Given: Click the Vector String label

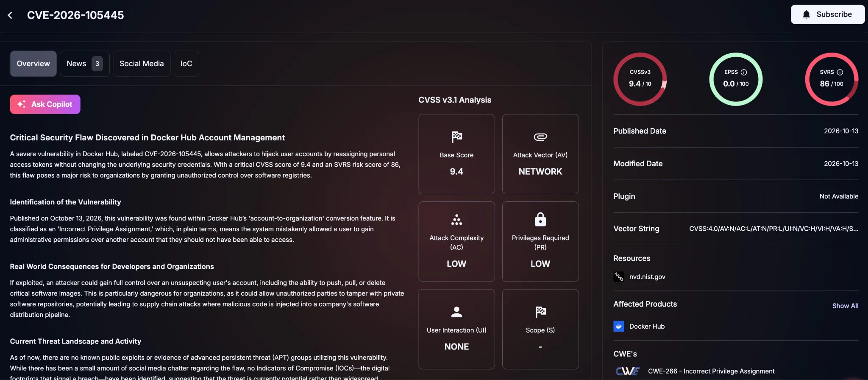Looking at the screenshot, I should pos(636,229).
